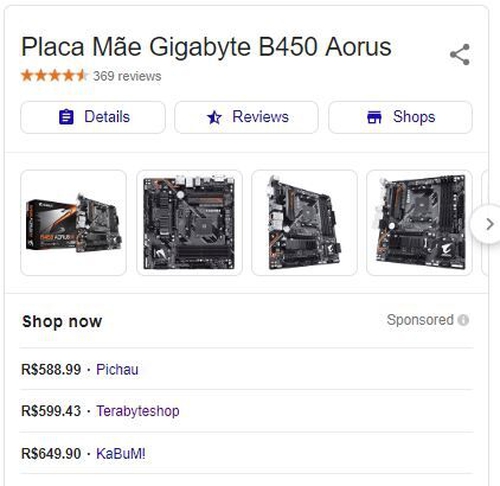Choose the fourth motherboard thumbnail
The image size is (500, 486).
419,223
